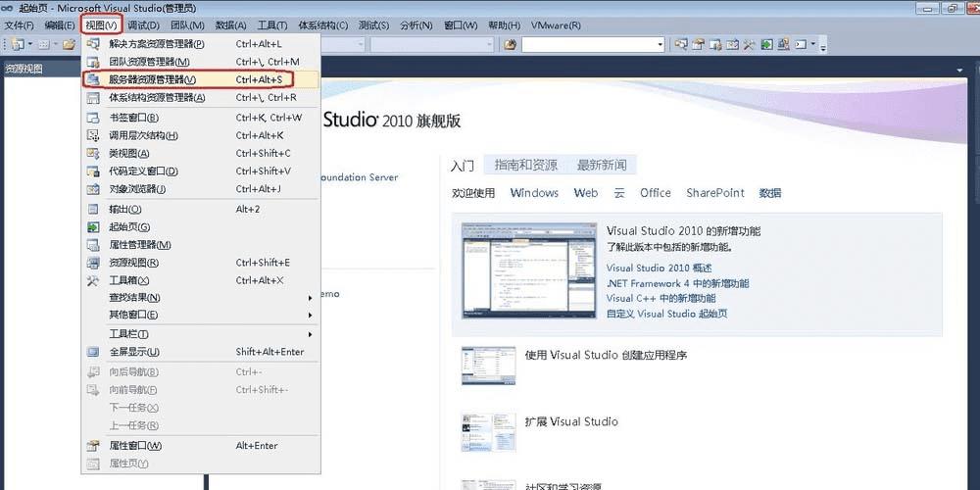
Task: Open the toolbar options overflow arrow
Action: coord(823,46)
